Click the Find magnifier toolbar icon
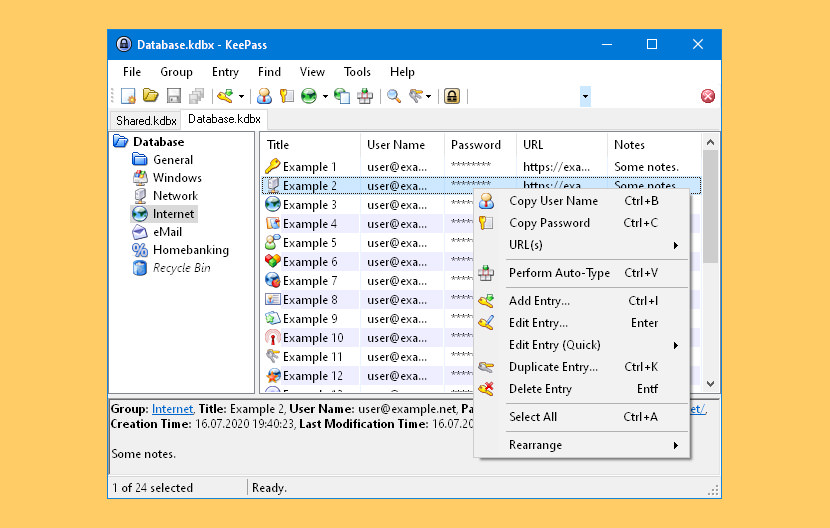Image resolution: width=830 pixels, height=528 pixels. click(x=393, y=96)
